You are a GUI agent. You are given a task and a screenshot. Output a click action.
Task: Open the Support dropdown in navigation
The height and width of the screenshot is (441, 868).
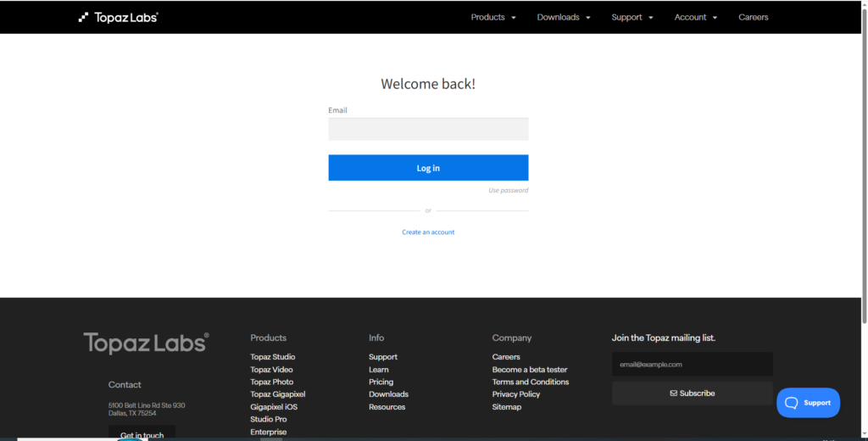click(632, 17)
